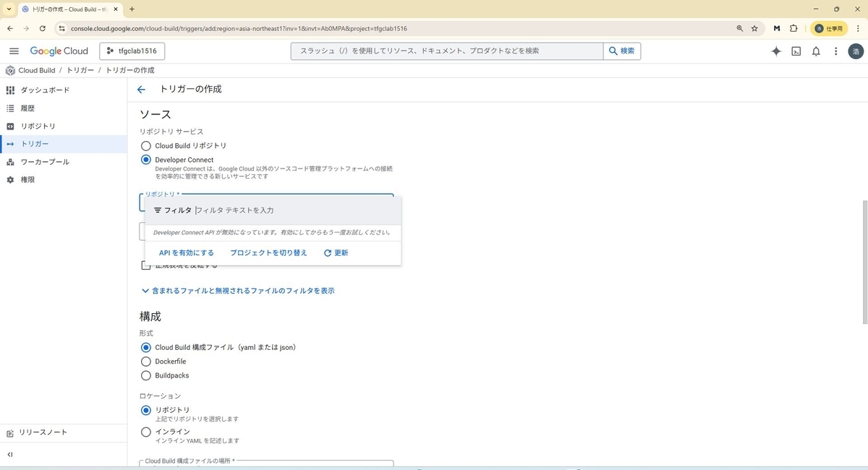Viewport: 868px width, 470px height.
Task: Expand 含まれるファイルと無視されるファイルのフィルタを表示
Action: pos(238,291)
